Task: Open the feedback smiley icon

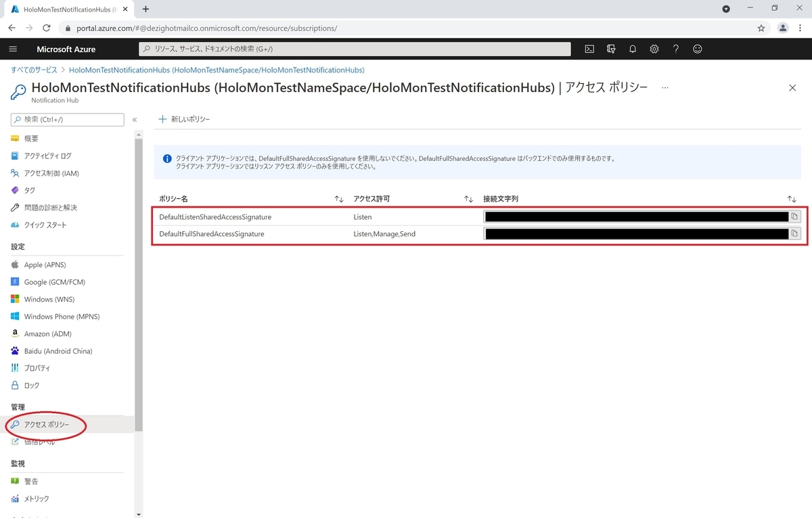Action: 698,49
